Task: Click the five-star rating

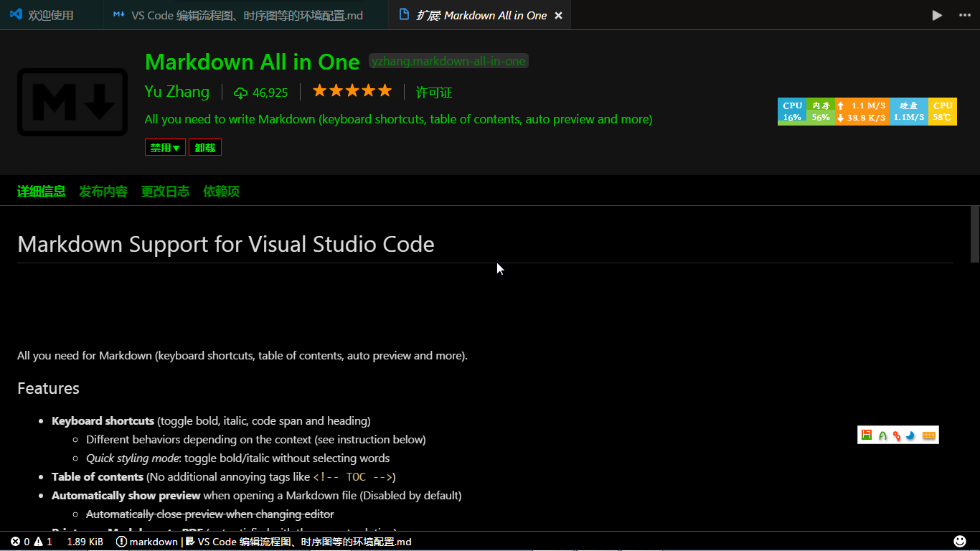Action: 352,90
